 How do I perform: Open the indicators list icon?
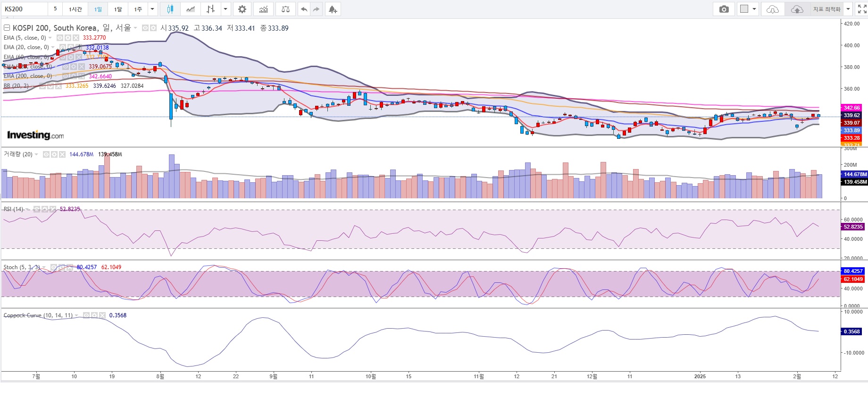click(264, 9)
